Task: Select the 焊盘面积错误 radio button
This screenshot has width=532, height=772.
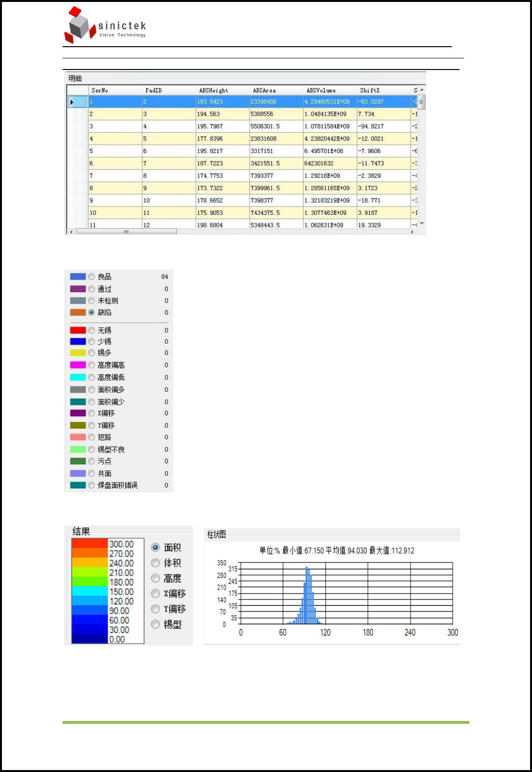Action: click(x=91, y=485)
